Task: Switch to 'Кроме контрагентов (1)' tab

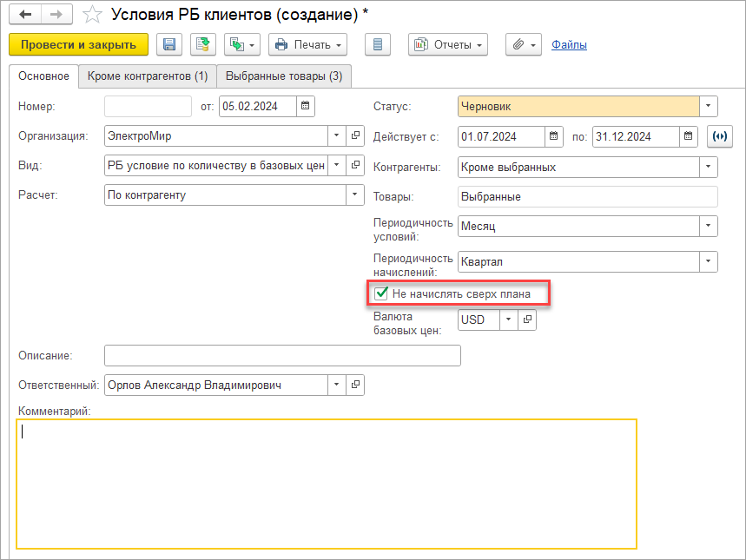Action: pos(148,76)
